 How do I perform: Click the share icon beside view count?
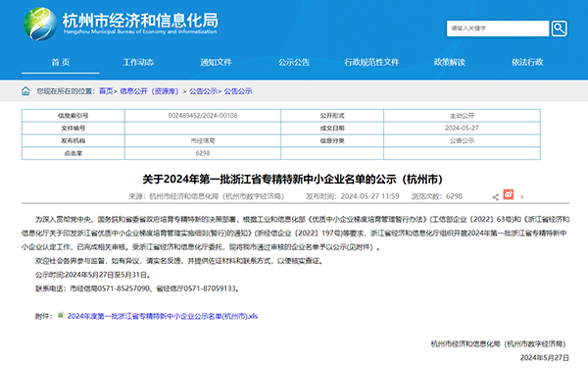pyautogui.click(x=495, y=197)
